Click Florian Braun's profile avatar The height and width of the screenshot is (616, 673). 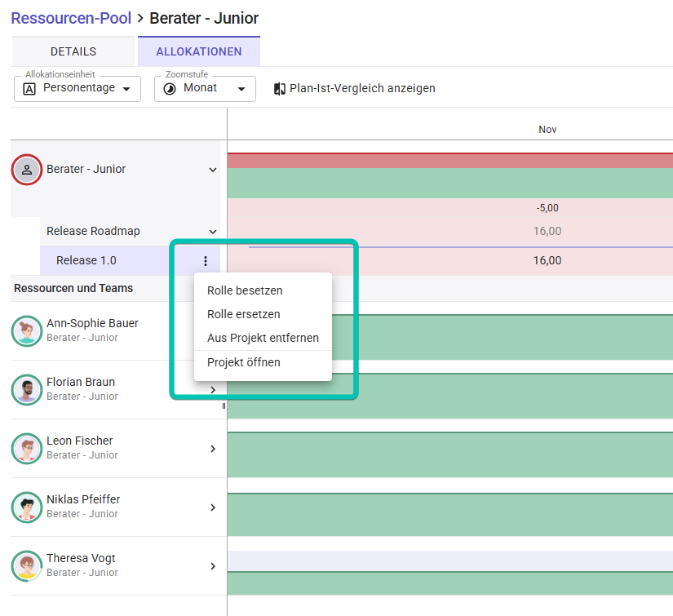tap(27, 389)
